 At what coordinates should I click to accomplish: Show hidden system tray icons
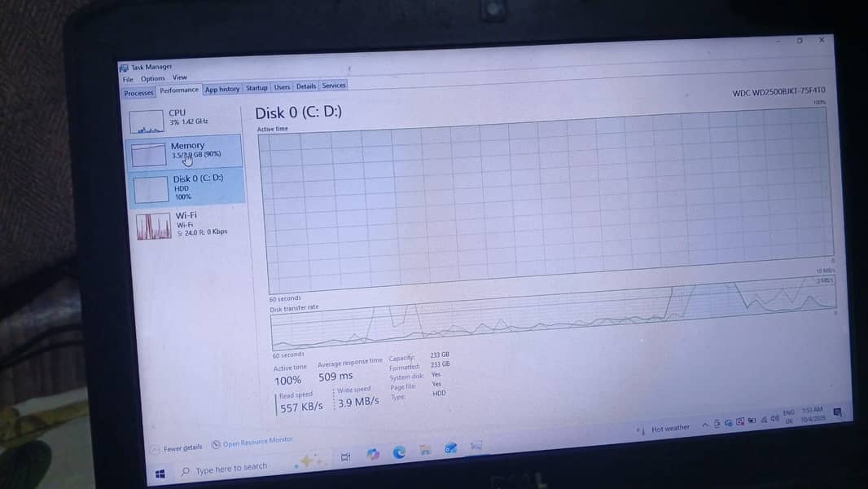704,425
